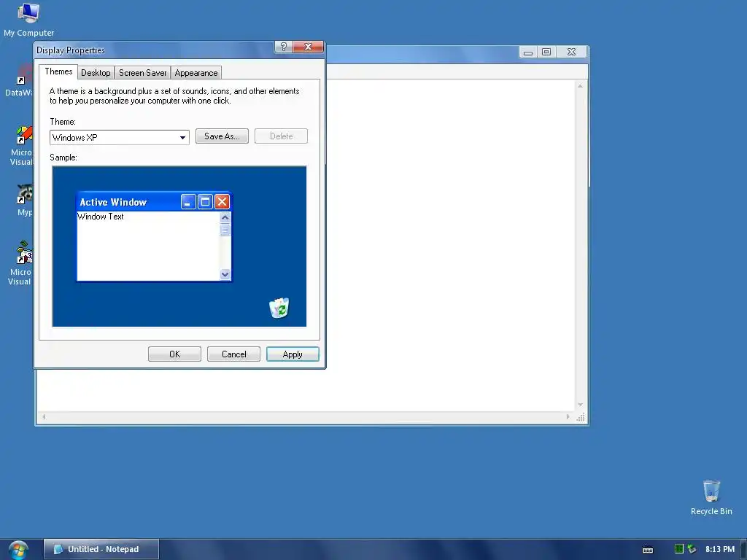
Task: Switch to the Themes tab
Action: 58,71
